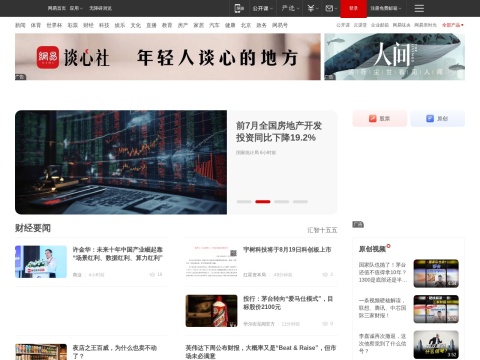
Task: Open article 宇树科技将于8月19日科创板上市
Action: point(287,250)
